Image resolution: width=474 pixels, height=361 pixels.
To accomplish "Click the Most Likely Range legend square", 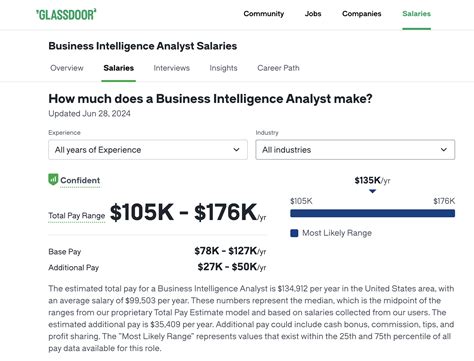I will click(294, 233).
